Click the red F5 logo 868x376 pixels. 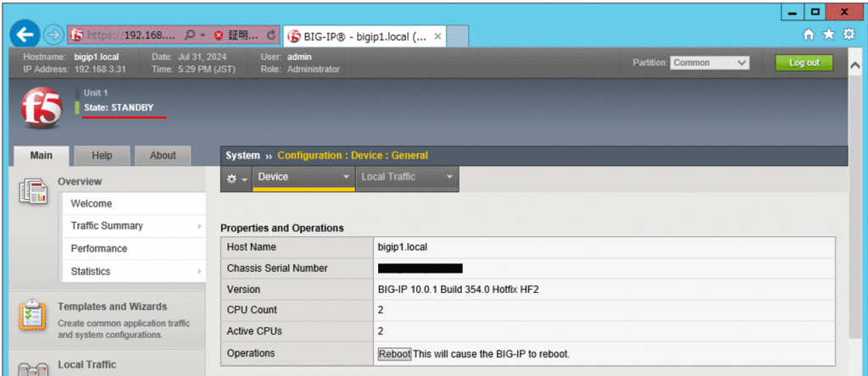tap(42, 108)
